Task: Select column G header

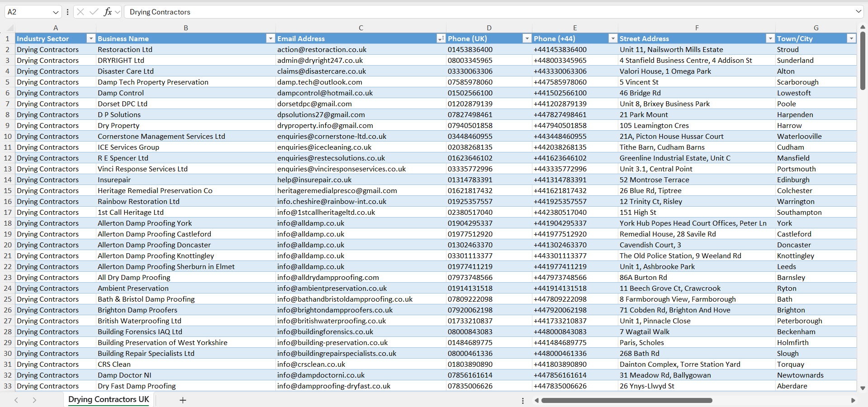Action: [816, 28]
